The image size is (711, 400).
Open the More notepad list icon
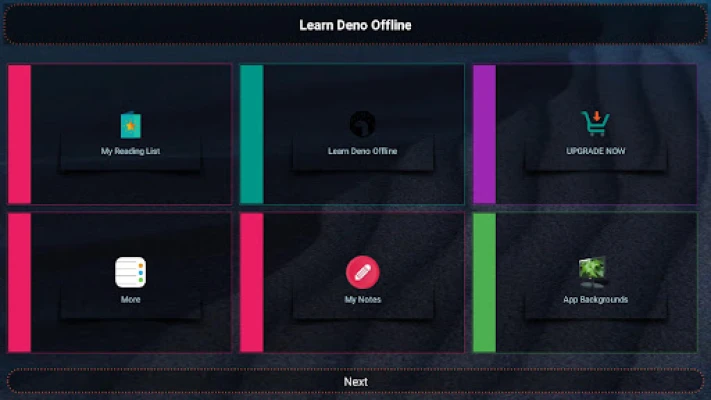[x=130, y=272]
